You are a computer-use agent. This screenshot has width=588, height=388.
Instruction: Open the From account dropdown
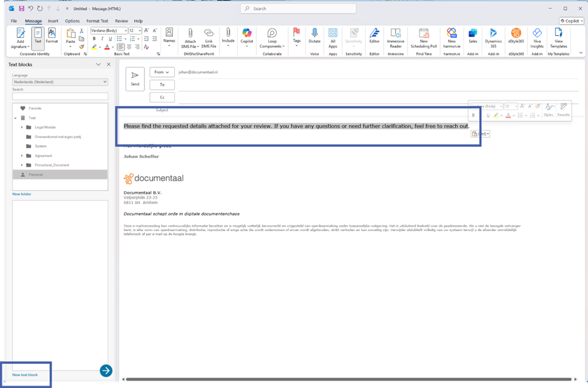pyautogui.click(x=162, y=72)
